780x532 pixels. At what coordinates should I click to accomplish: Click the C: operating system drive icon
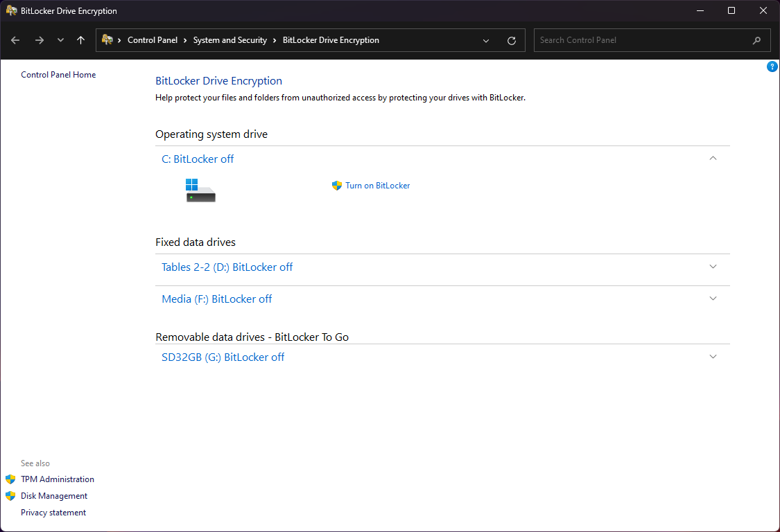[x=200, y=190]
